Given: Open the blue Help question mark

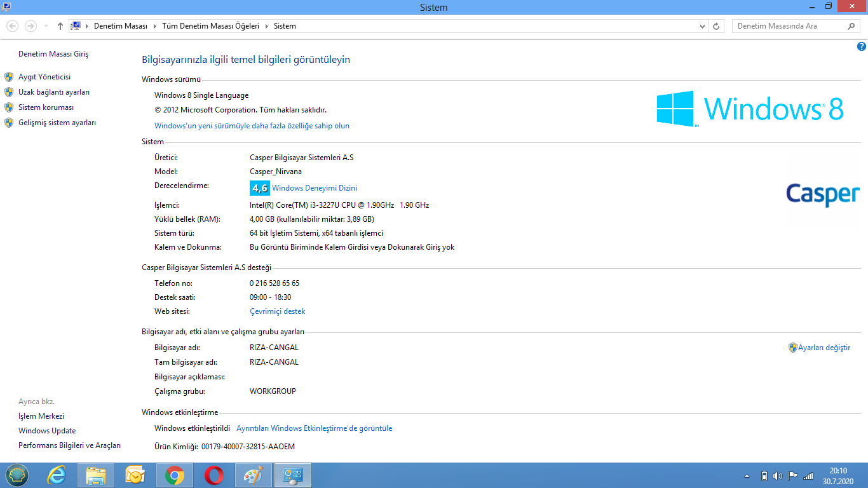Looking at the screenshot, I should [862, 46].
